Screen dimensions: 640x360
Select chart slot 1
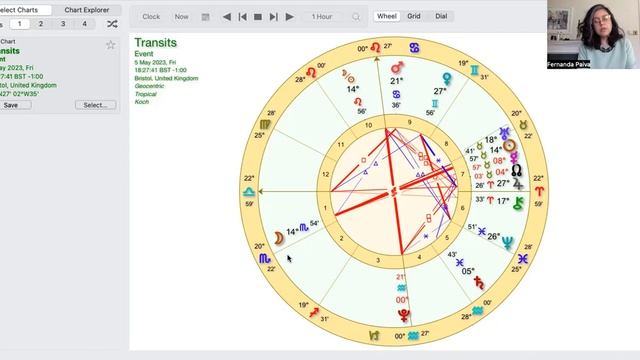[x=19, y=24]
